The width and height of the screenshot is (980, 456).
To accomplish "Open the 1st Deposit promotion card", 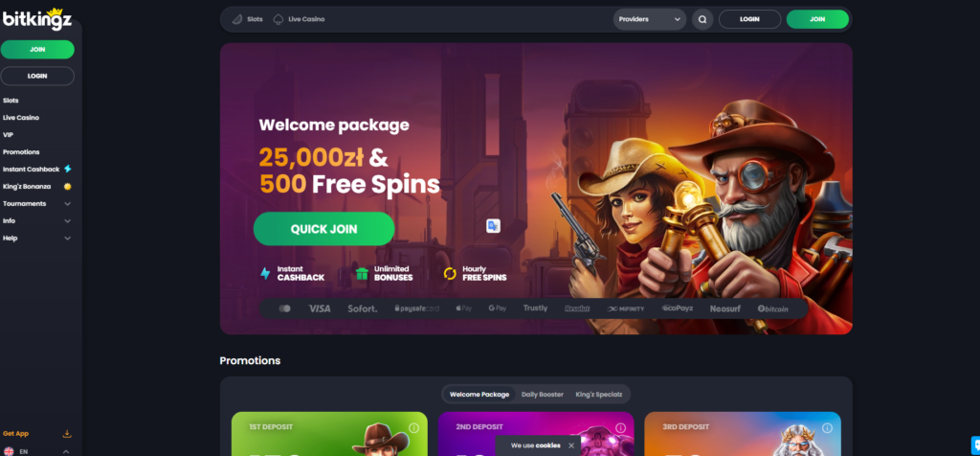I will coord(329,433).
